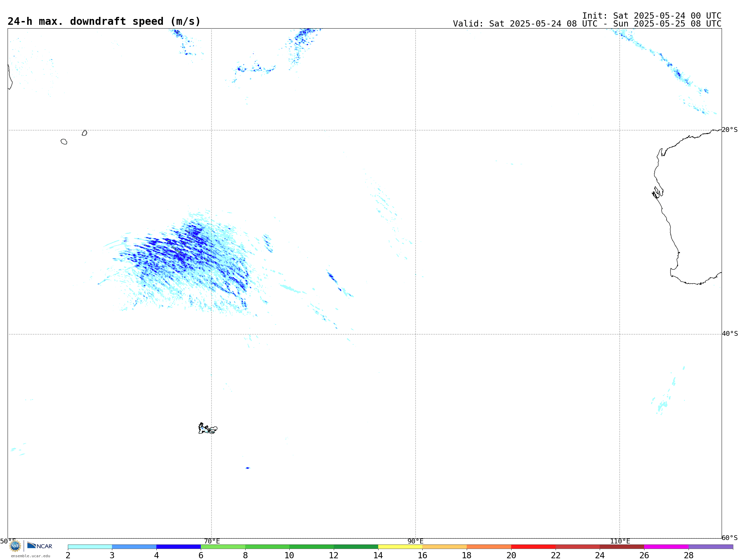Click colorbar tick label '16'
Screen dimensions: 744x560
click(x=422, y=556)
